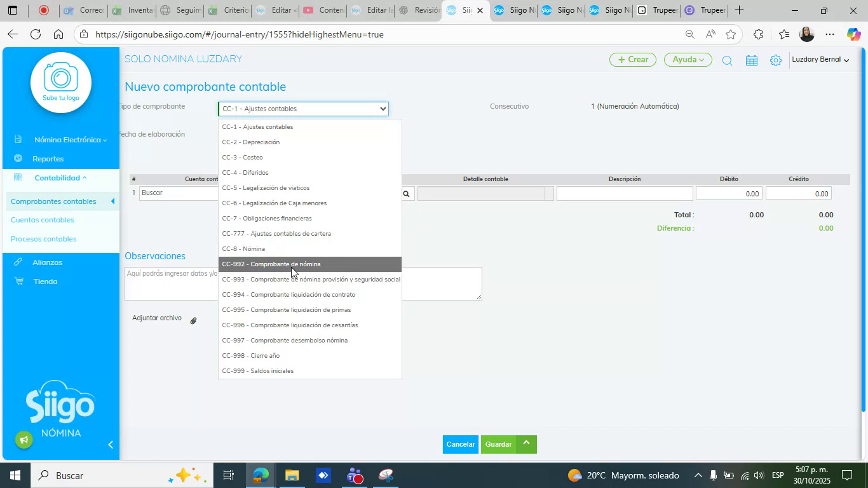This screenshot has width=868, height=488.
Task: Open Comprobantes contables link
Action: (53, 201)
